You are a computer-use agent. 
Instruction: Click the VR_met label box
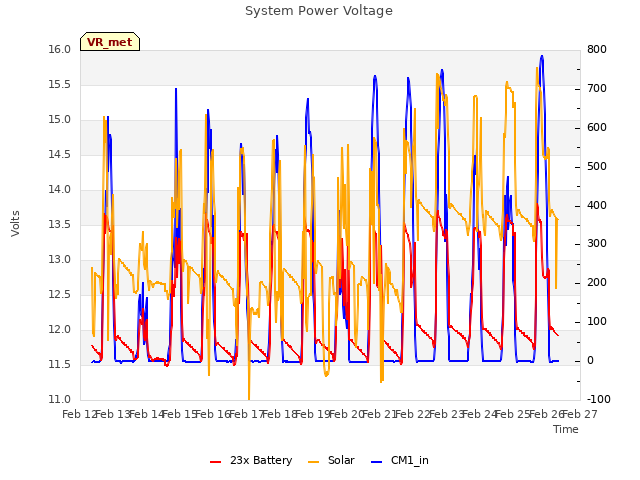110,42
